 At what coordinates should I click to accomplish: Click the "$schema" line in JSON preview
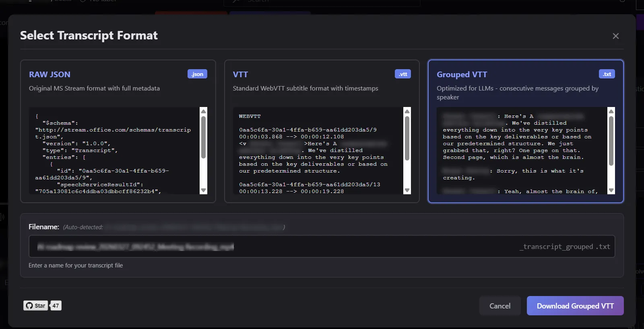(60, 123)
